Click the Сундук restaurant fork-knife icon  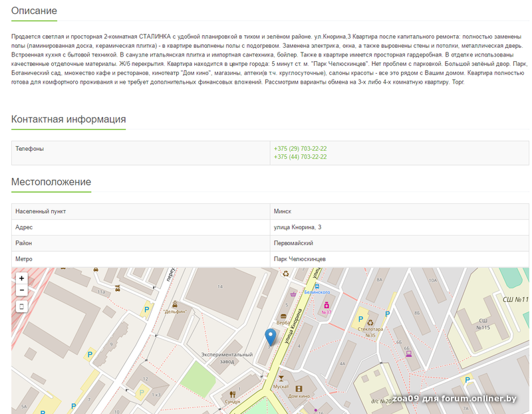[232, 394]
